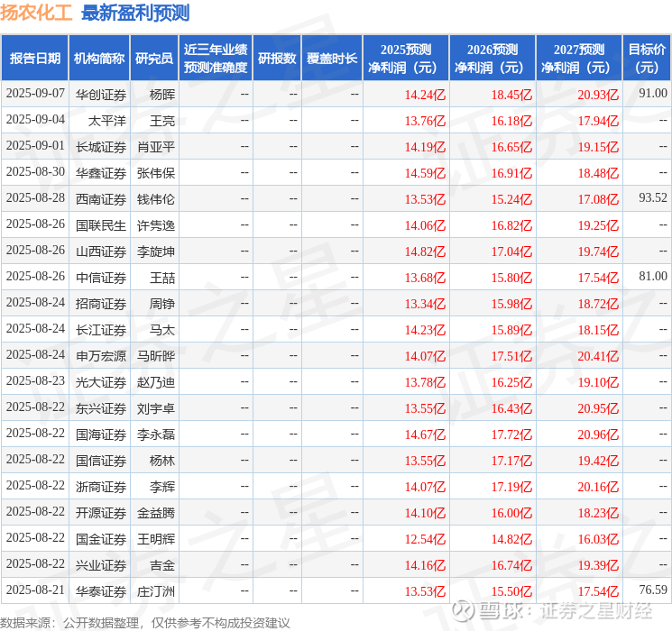672x631 pixels.
Task: Select the 国海证券 cell
Action: tap(101, 434)
